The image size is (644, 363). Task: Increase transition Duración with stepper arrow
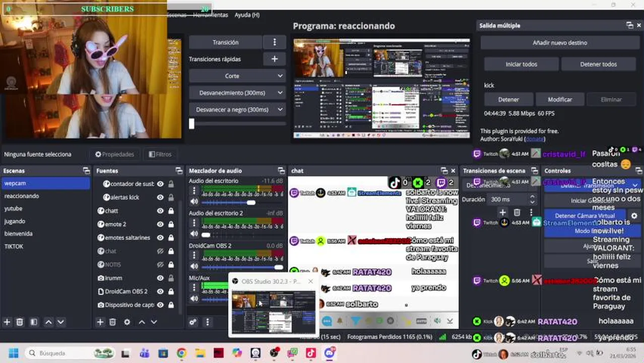(532, 197)
